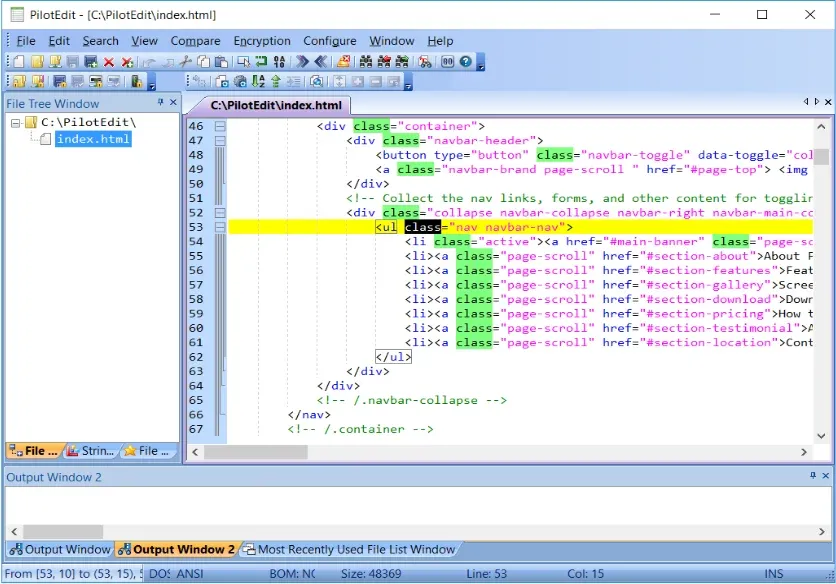The width and height of the screenshot is (836, 584).
Task: Click the paste clipboard icon
Action: coord(221,62)
